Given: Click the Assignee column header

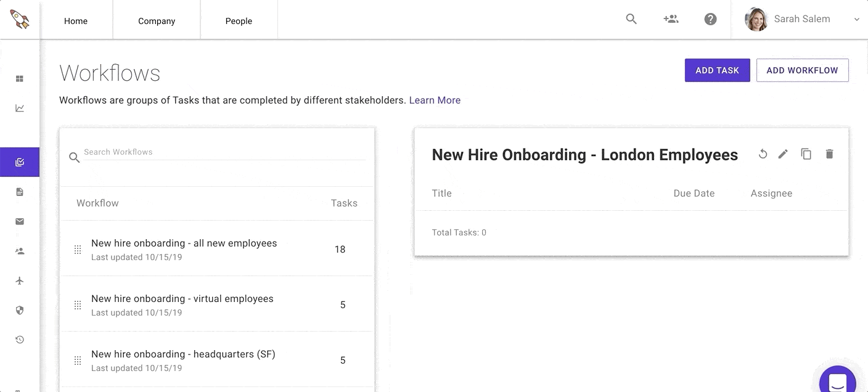Looking at the screenshot, I should click(771, 193).
